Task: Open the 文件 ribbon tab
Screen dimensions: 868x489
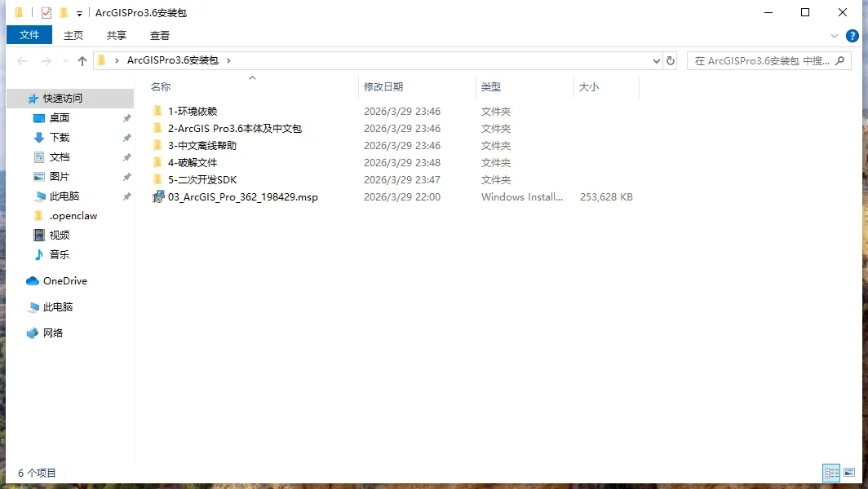Action: click(x=29, y=35)
